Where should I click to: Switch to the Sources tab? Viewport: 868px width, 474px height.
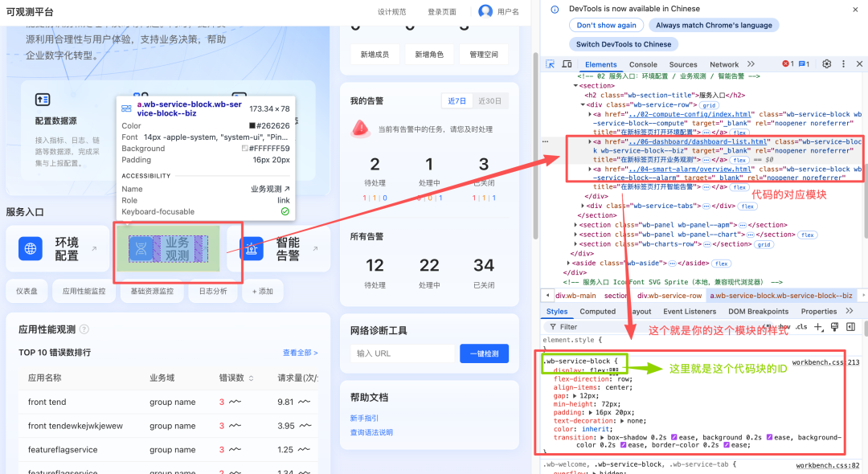[683, 65]
